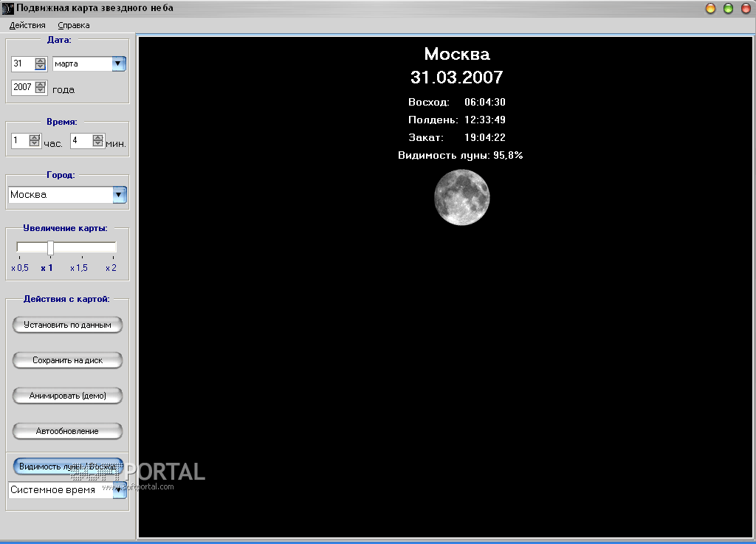Increase the minutes with up arrow
This screenshot has height=544, width=756.
click(x=98, y=137)
